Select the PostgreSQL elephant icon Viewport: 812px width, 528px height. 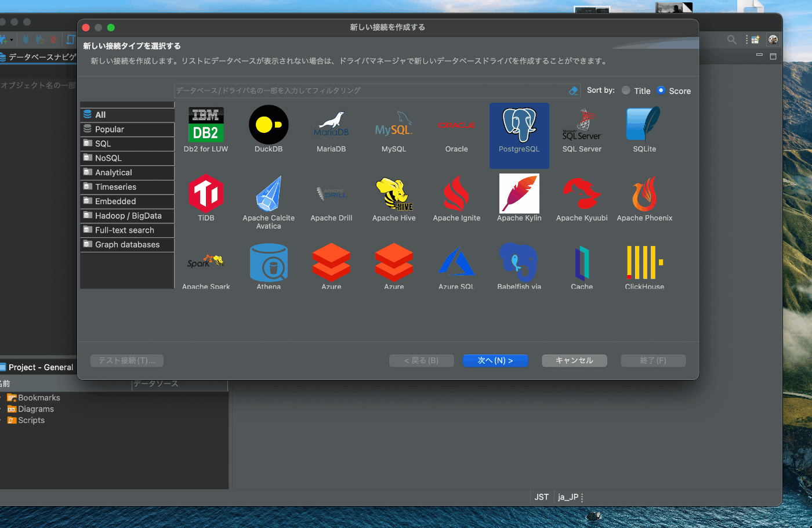tap(519, 125)
